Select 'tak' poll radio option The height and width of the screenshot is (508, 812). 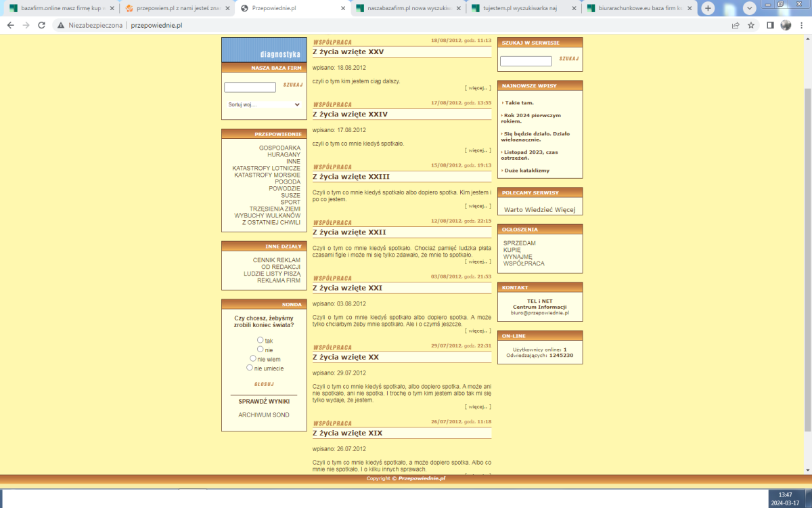[x=261, y=340]
